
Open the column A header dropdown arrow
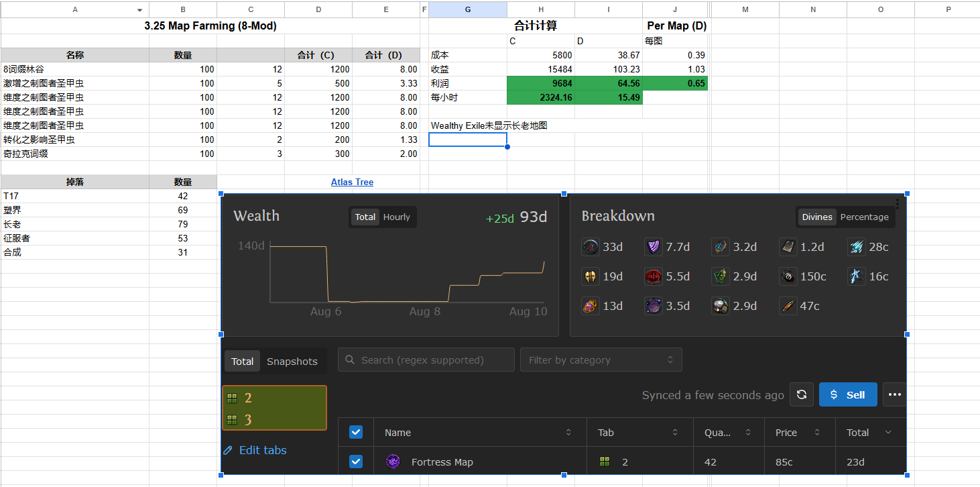139,10
